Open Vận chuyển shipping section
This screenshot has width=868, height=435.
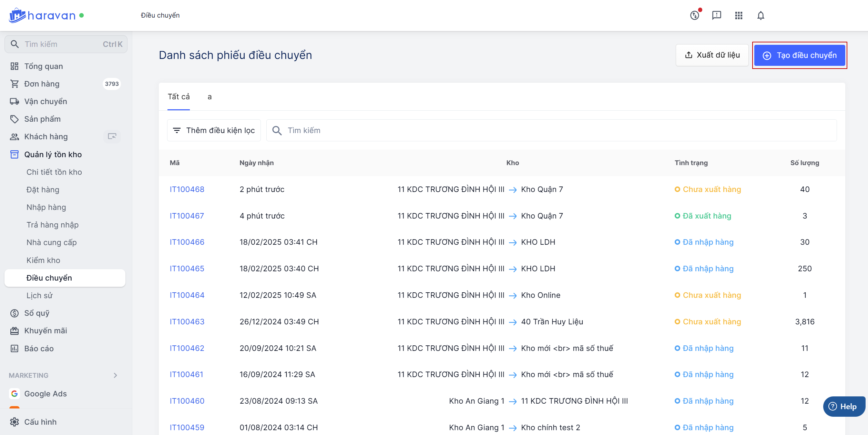tap(45, 101)
